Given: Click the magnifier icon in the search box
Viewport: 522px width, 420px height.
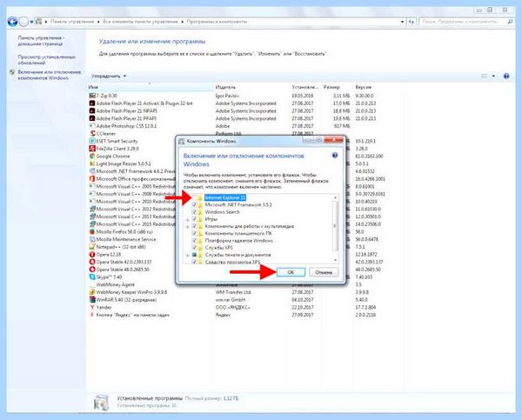Looking at the screenshot, I should point(510,22).
